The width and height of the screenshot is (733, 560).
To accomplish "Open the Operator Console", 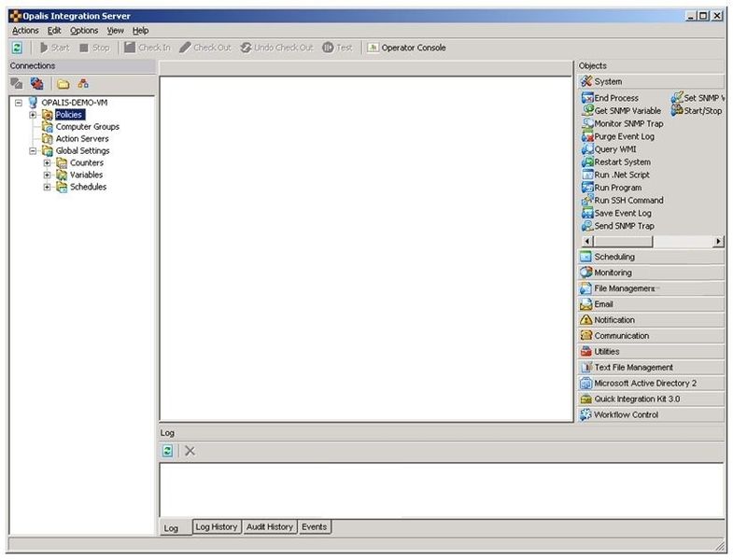I will [406, 48].
